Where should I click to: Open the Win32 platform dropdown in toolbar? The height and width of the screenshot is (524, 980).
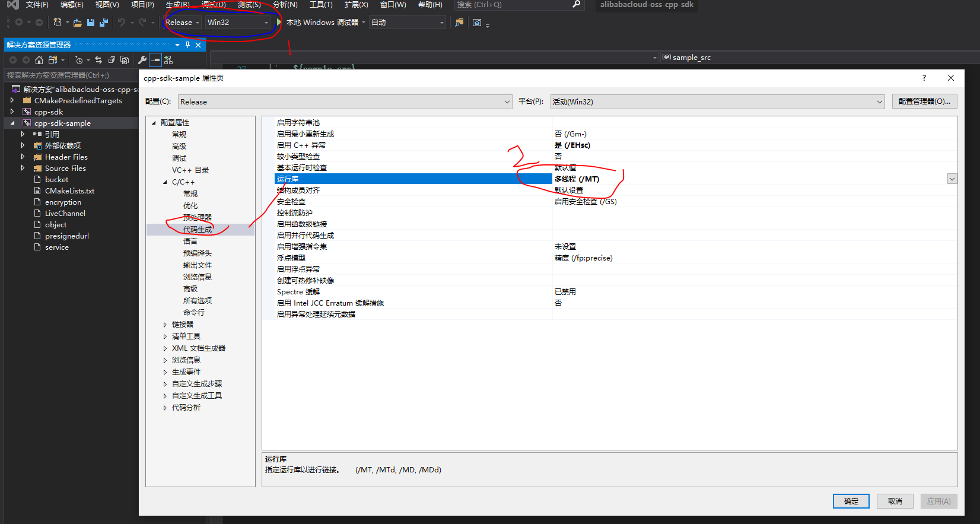point(238,23)
